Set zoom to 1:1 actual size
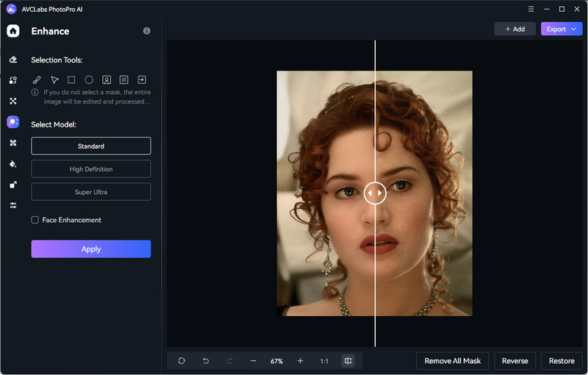Image resolution: width=588 pixels, height=375 pixels. 324,361
